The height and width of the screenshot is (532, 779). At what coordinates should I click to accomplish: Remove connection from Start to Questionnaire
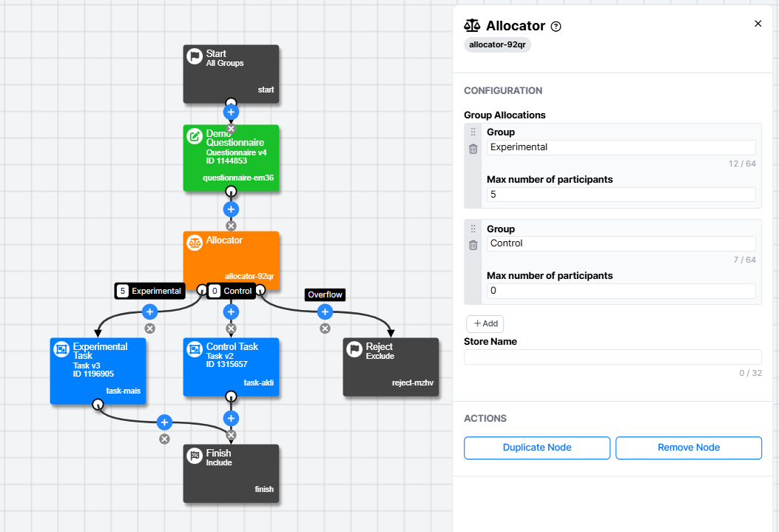[231, 129]
